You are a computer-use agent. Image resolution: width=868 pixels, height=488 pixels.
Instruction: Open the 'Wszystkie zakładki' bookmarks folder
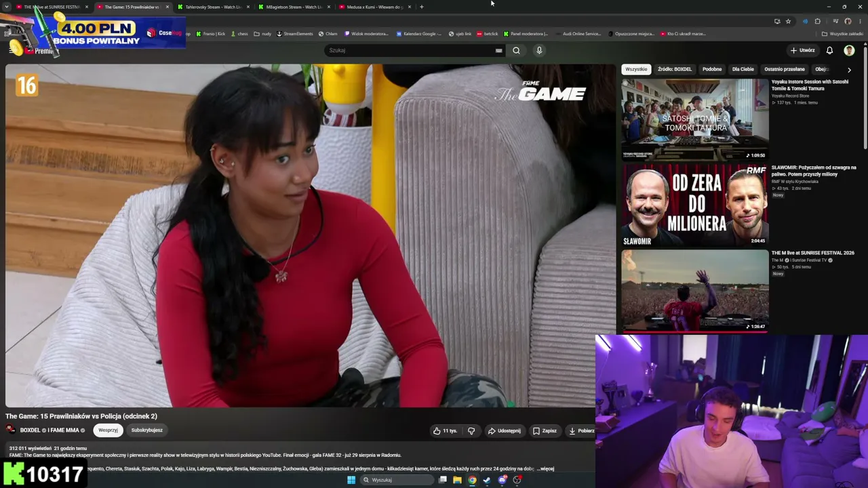[843, 33]
